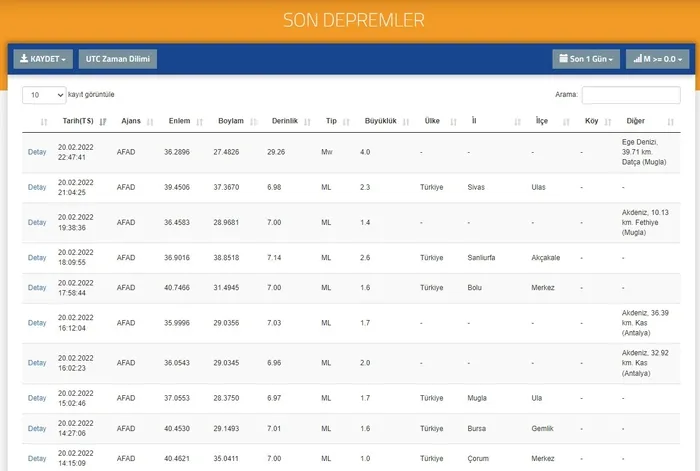Open Detay for the 16:02:23 earthquake
The image size is (700, 471).
tap(37, 363)
